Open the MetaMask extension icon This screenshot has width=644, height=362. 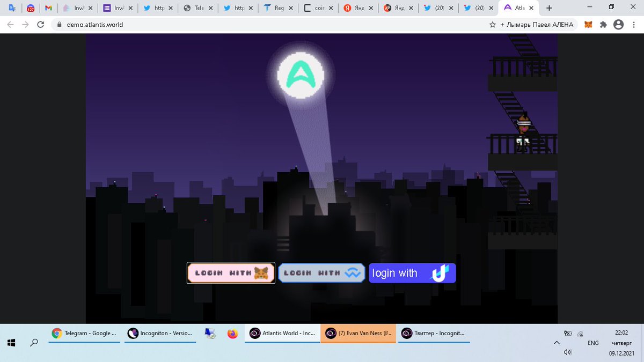pyautogui.click(x=589, y=25)
